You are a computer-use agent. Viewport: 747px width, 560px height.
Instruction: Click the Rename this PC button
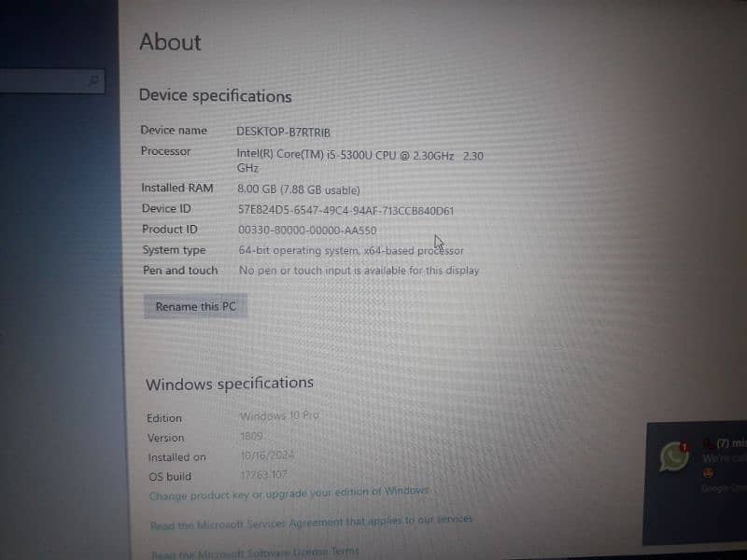[x=195, y=307]
